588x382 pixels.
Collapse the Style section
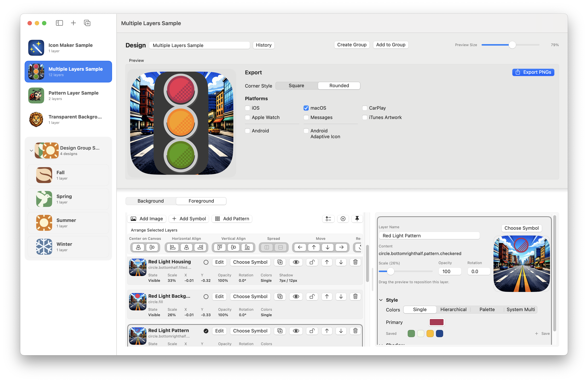381,300
